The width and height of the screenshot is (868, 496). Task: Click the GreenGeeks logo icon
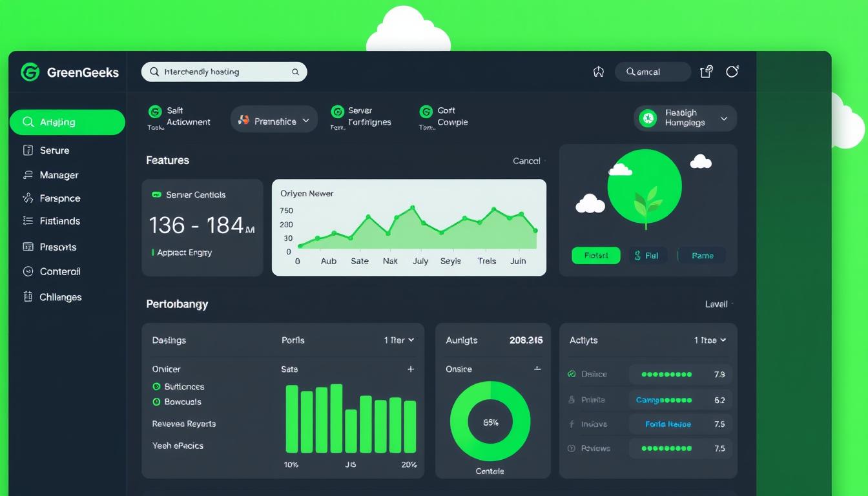[30, 72]
